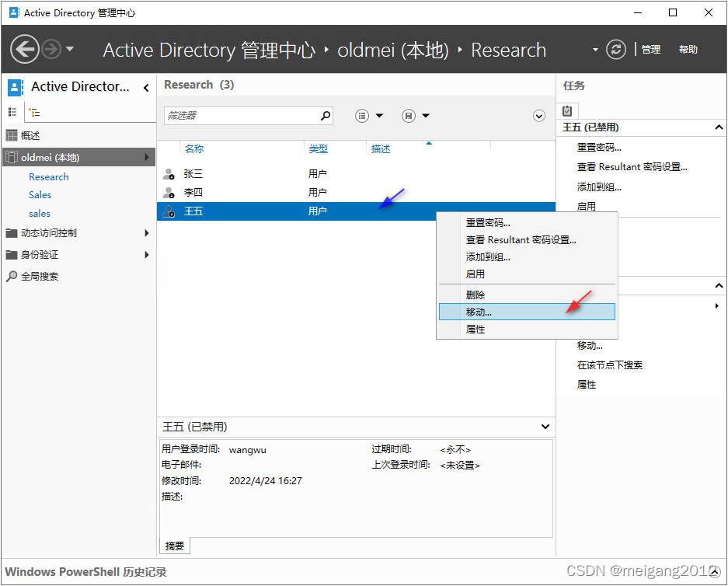Click the oldmei (本地) breadcrumb
728x586 pixels.
pyautogui.click(x=393, y=51)
